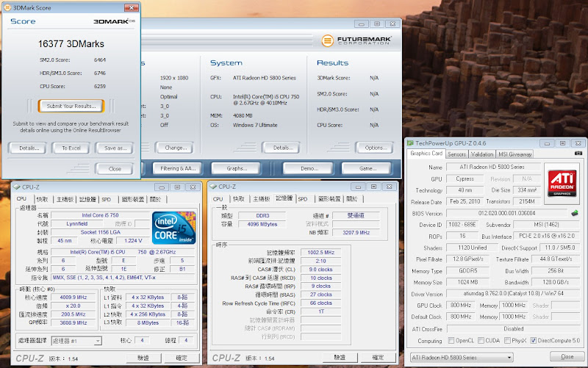Minimize the GPU-Z window
588x368 pixels.
(x=547, y=143)
